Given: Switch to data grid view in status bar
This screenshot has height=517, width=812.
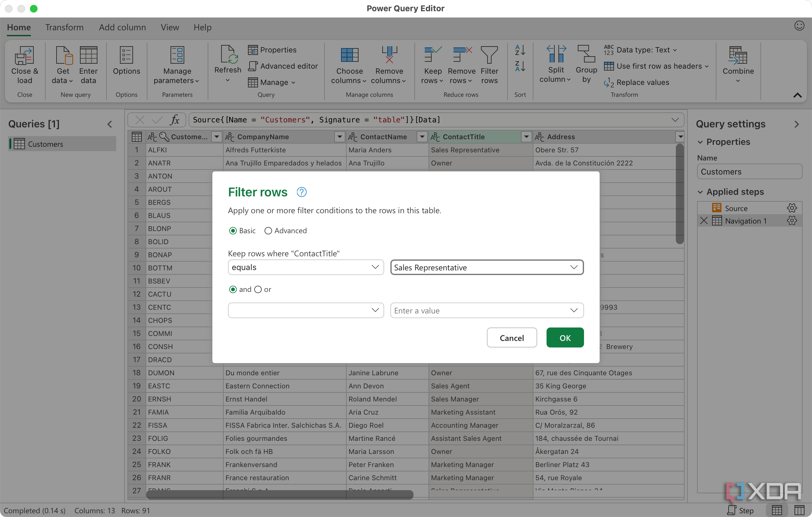Looking at the screenshot, I should [x=777, y=510].
